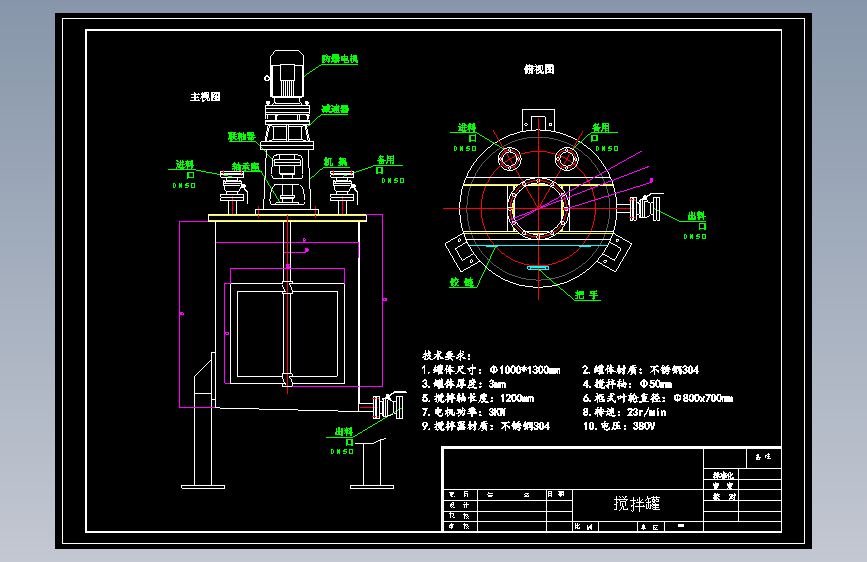The image size is (867, 562).
Task: Select line 10 电压 380V
Action: (619, 426)
